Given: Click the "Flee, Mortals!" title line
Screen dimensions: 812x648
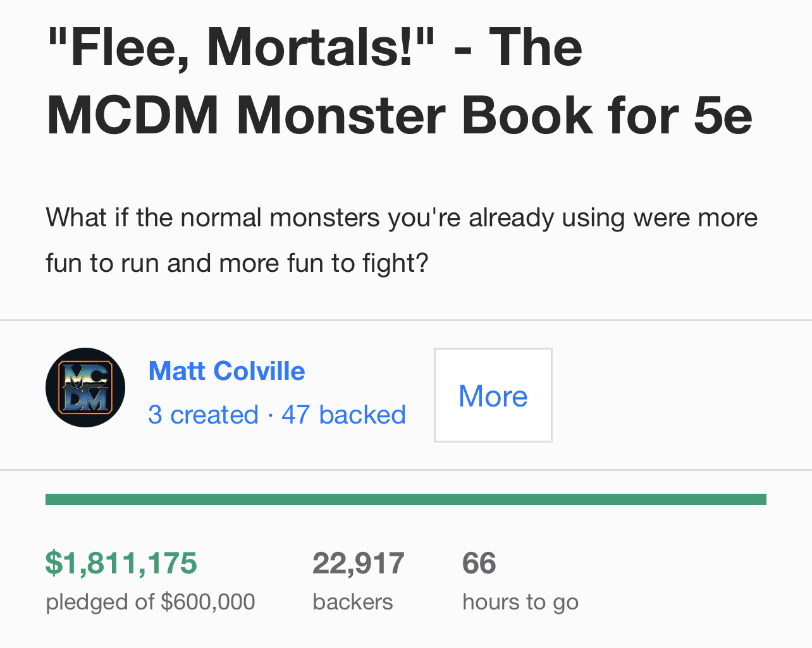Looking at the screenshot, I should pyautogui.click(x=240, y=47).
